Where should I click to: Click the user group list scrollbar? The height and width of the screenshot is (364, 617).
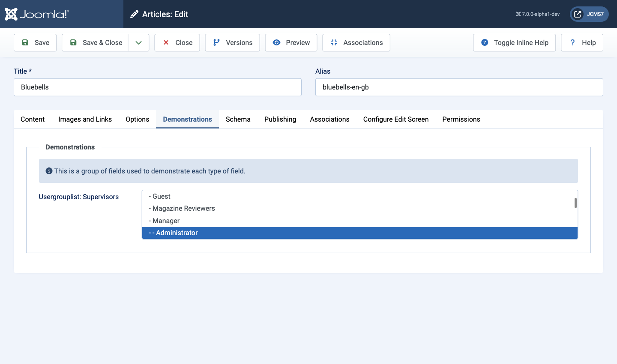[575, 203]
